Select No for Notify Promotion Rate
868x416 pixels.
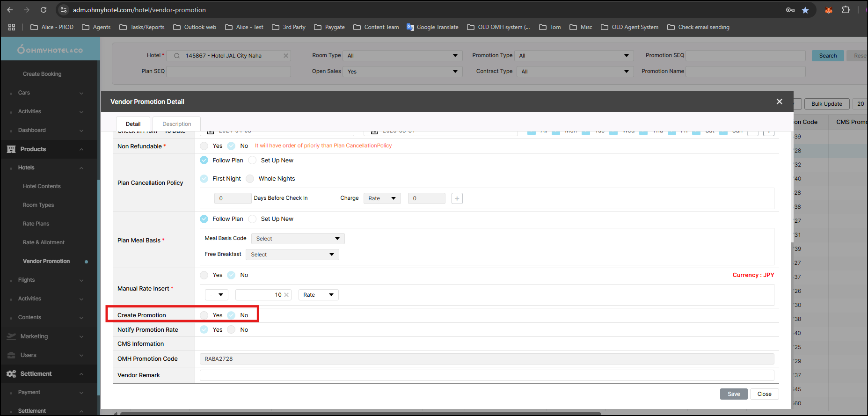coord(231,330)
